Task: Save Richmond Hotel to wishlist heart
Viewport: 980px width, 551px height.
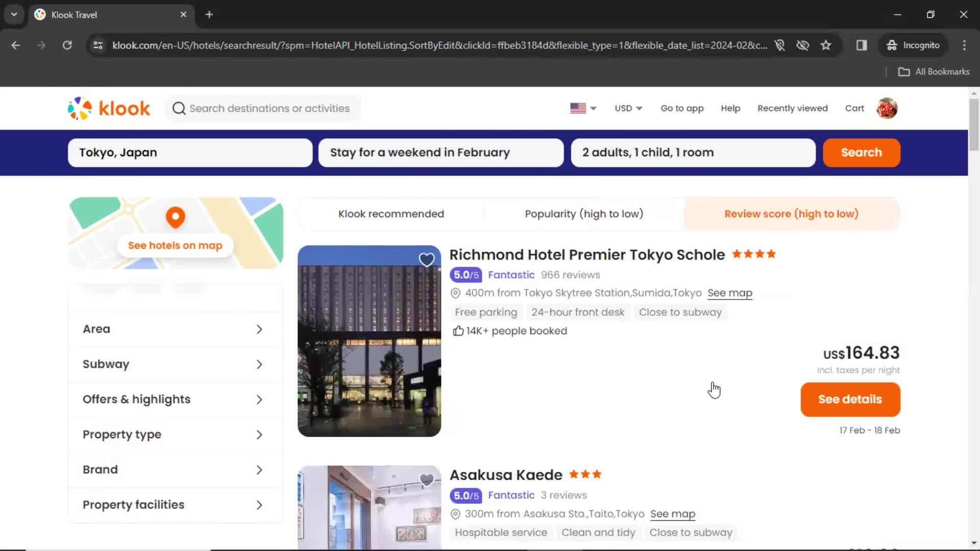Action: click(426, 260)
